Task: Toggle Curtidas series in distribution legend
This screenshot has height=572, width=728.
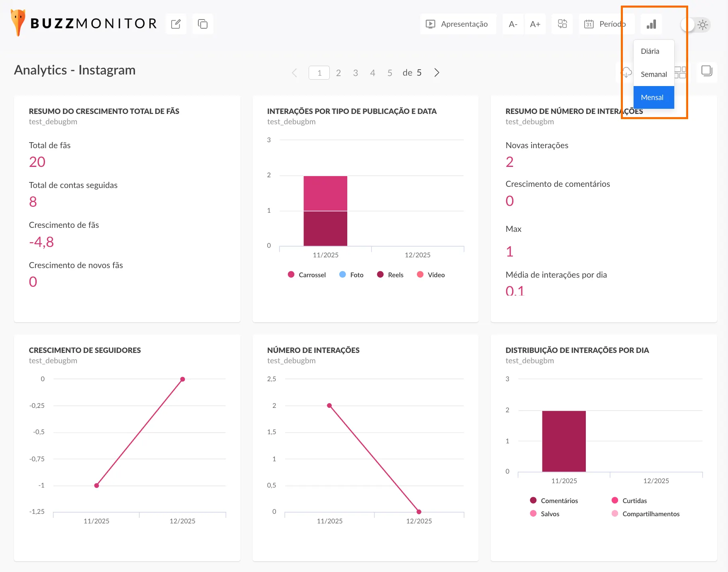Action: click(x=629, y=501)
